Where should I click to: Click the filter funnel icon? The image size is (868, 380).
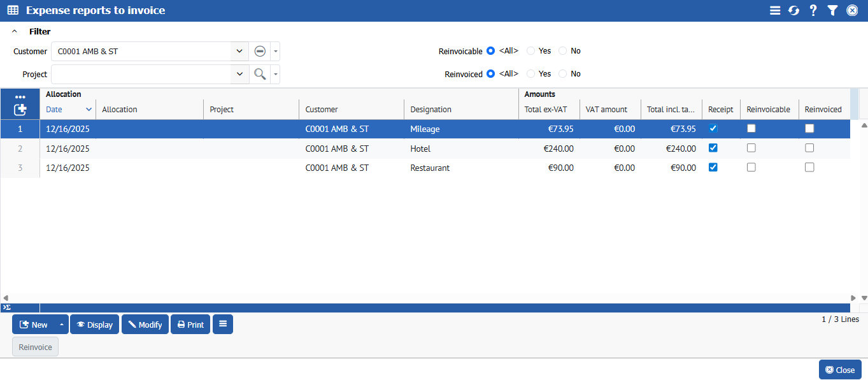pos(832,10)
